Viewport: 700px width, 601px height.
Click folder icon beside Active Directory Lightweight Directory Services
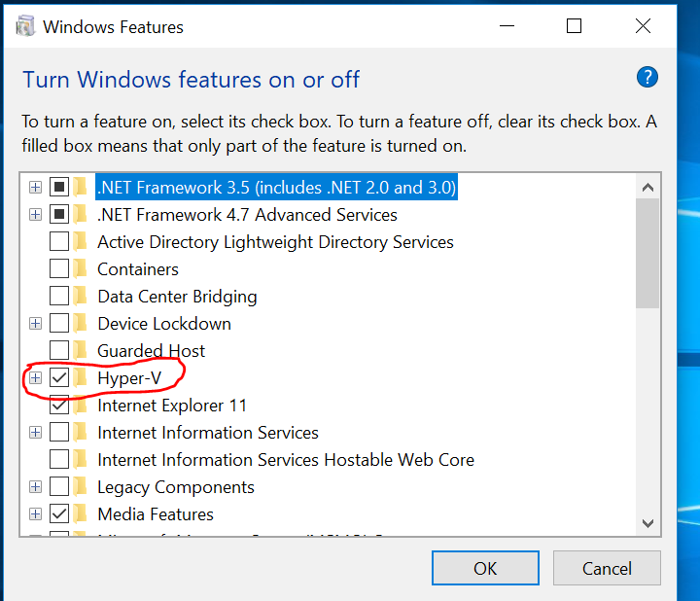click(x=81, y=241)
